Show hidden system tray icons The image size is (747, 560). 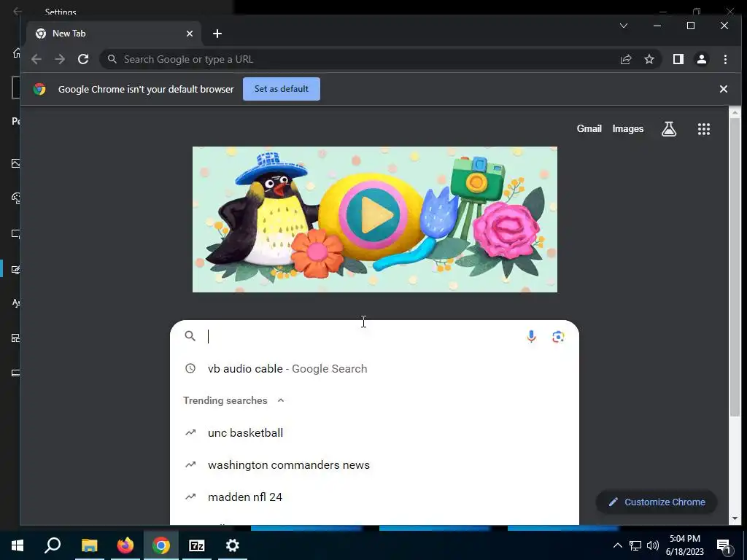pyautogui.click(x=617, y=545)
